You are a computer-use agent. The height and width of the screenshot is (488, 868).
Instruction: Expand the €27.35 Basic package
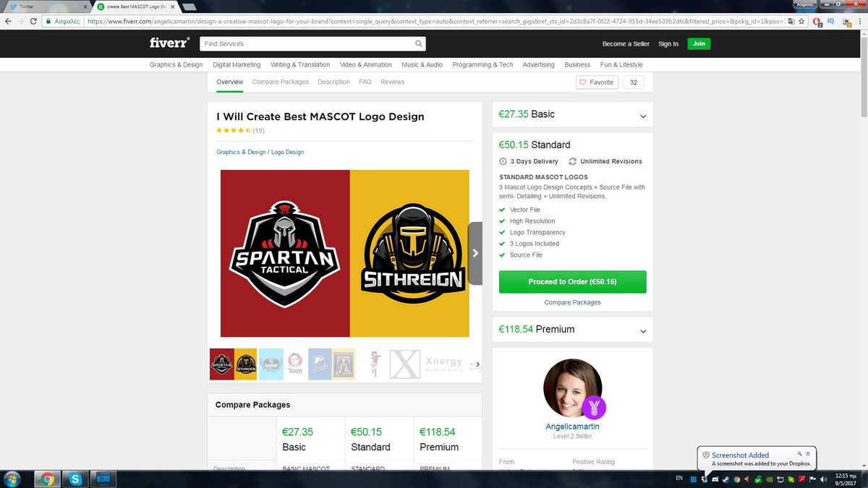point(572,114)
